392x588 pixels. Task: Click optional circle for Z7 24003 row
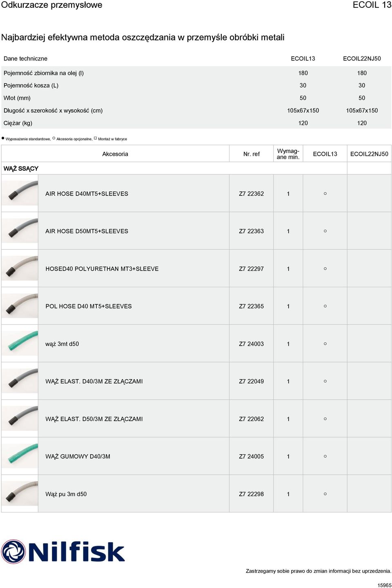click(x=325, y=344)
